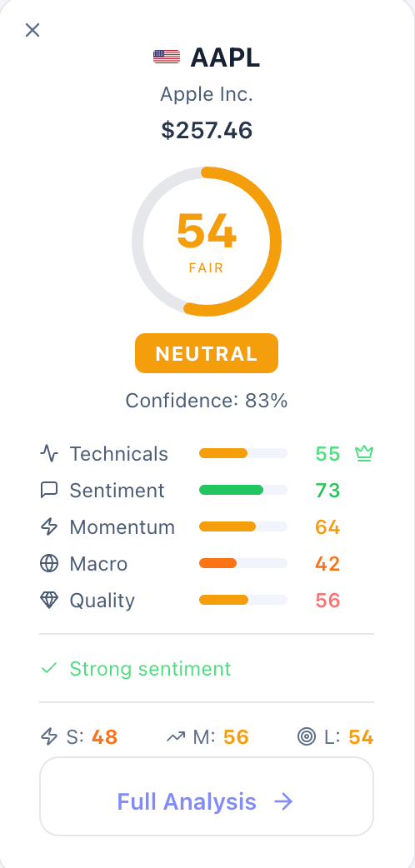Click the Momentum lightning bolt icon
415x868 pixels.
[49, 526]
